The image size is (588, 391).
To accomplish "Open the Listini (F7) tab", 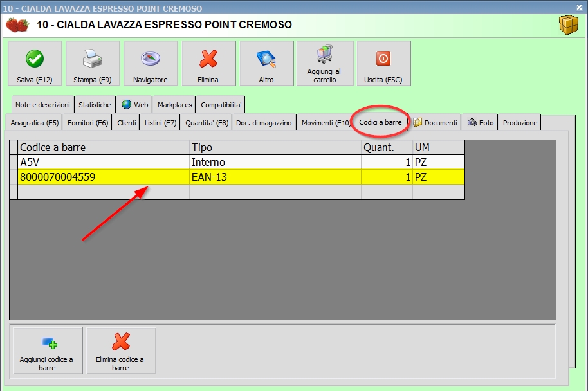I will [160, 123].
